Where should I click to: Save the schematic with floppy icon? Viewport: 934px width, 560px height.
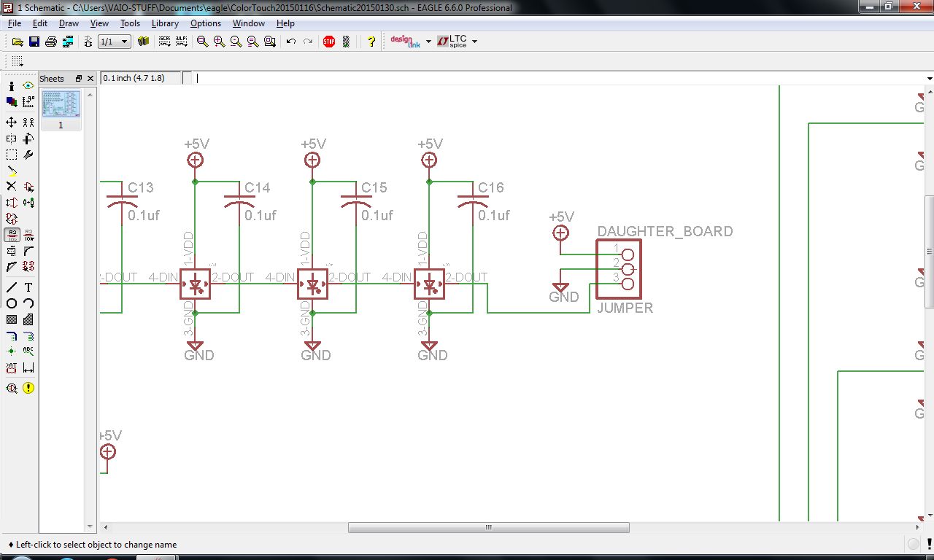click(x=34, y=42)
